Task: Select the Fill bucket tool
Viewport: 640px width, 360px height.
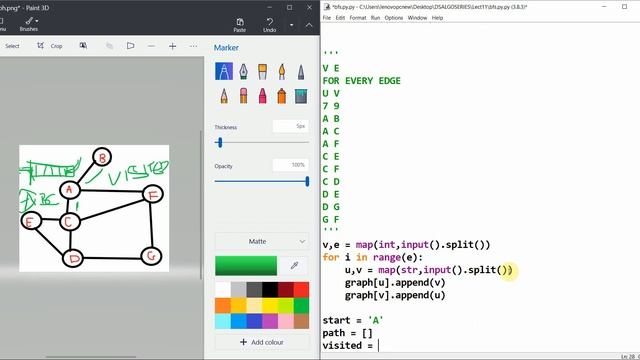Action: [x=301, y=96]
